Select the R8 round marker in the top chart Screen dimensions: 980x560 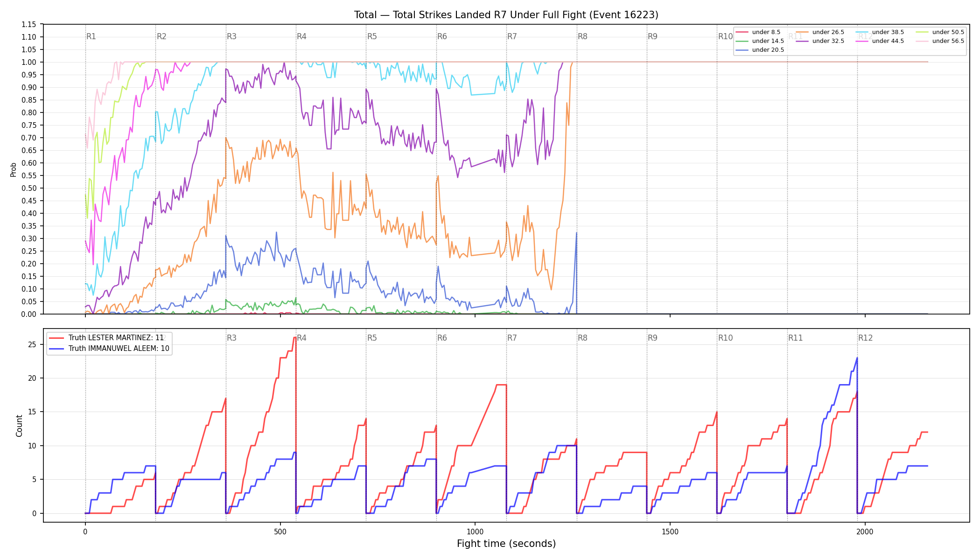click(582, 36)
